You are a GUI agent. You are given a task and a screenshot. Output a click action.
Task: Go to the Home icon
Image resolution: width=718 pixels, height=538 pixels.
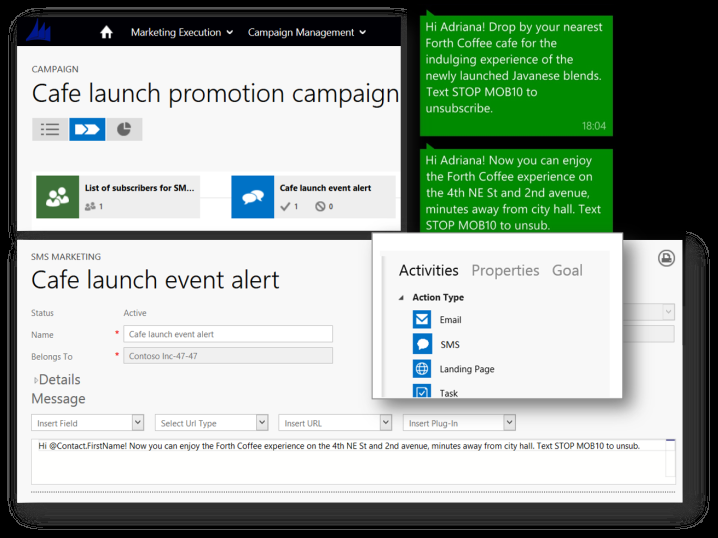[106, 32]
